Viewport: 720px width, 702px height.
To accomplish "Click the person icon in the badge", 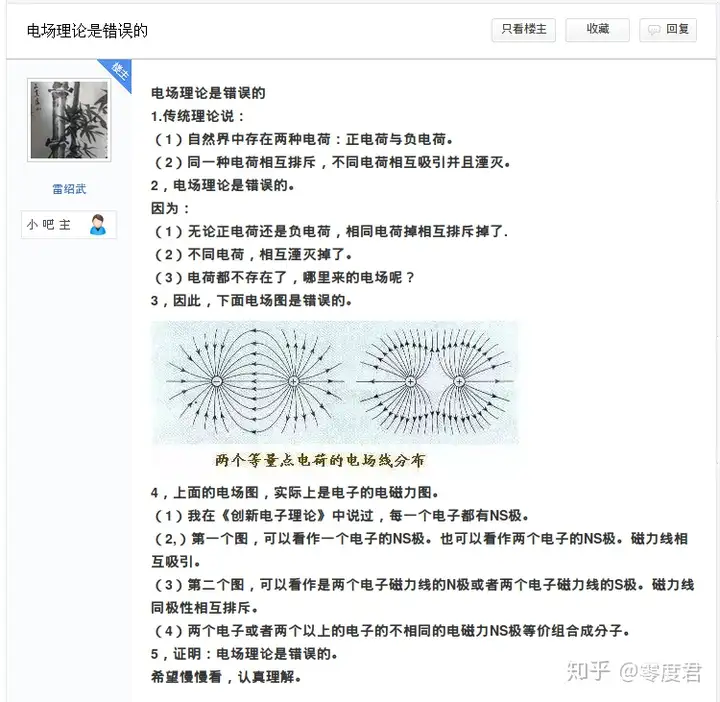I will 97,225.
